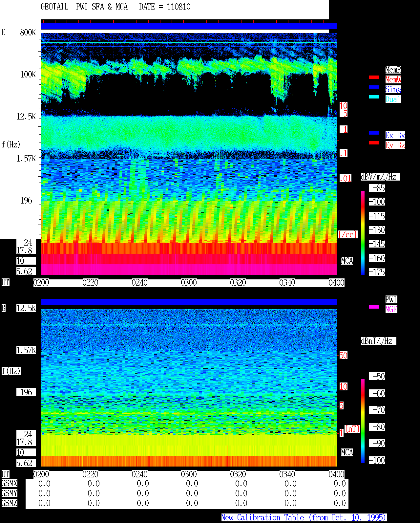Image resolution: width=420 pixels, height=523 pixels.
Task: Click the 0340 UT tick on upper panel
Action: click(x=287, y=283)
